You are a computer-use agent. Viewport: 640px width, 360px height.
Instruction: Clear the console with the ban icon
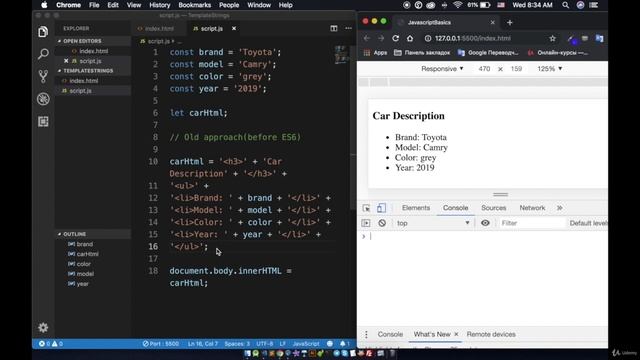382,223
